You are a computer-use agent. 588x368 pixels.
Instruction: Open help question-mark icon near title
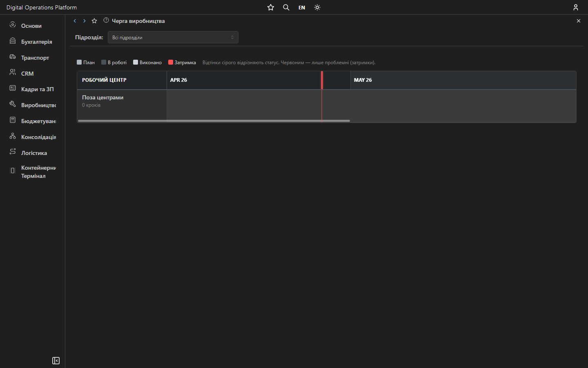click(x=106, y=20)
